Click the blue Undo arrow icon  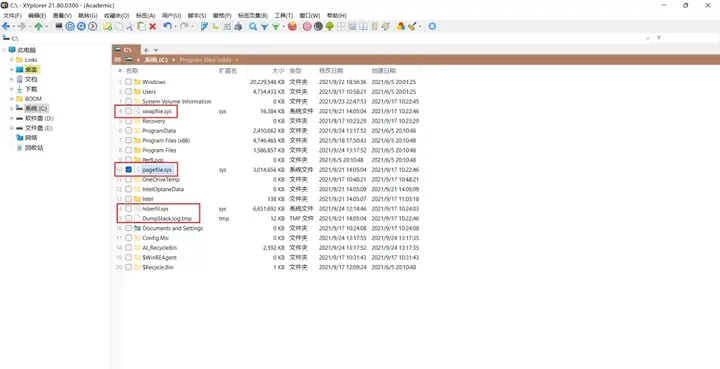pyautogui.click(x=167, y=27)
